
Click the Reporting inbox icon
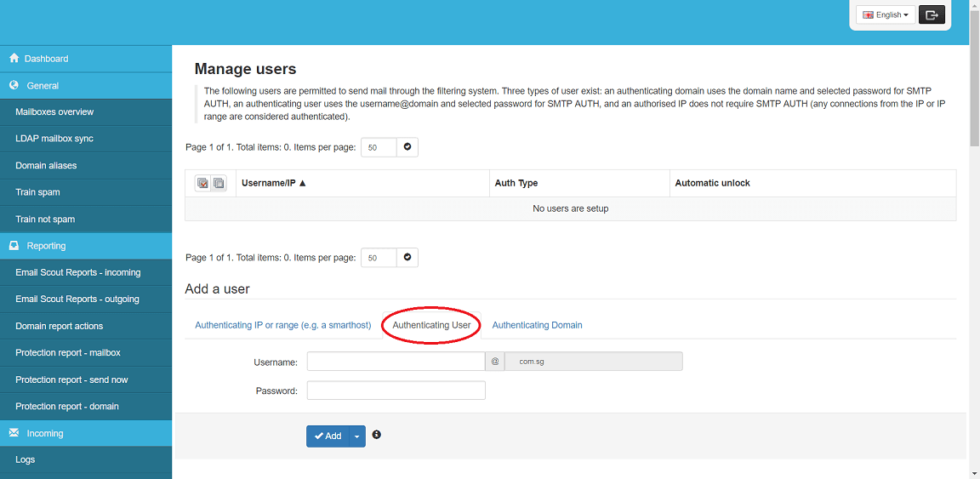click(14, 246)
